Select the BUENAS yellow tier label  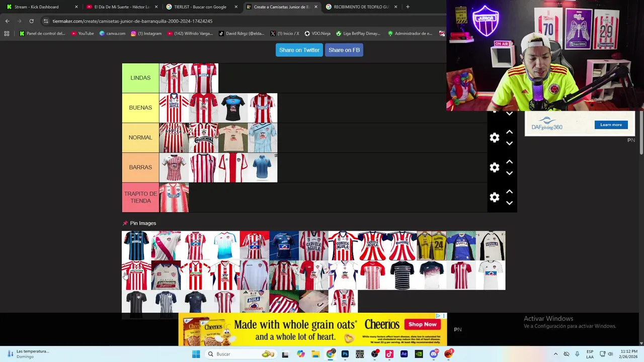click(x=140, y=108)
